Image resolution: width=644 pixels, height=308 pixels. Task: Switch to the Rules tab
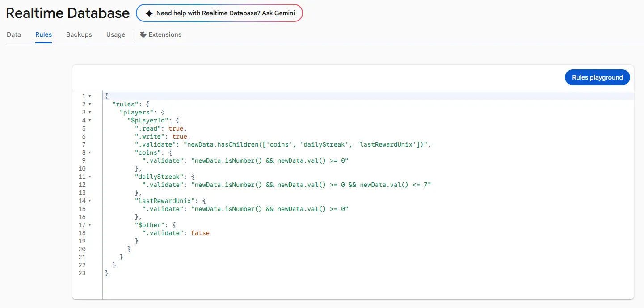[x=44, y=34]
